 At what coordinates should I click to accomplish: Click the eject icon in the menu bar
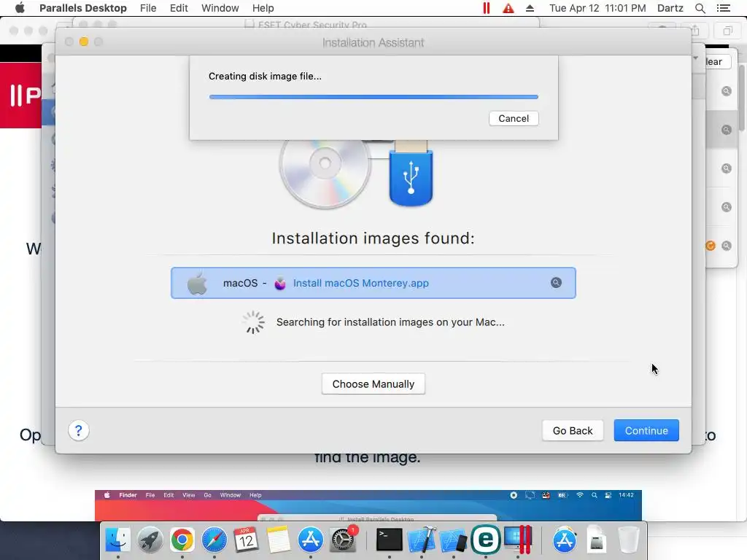click(530, 8)
